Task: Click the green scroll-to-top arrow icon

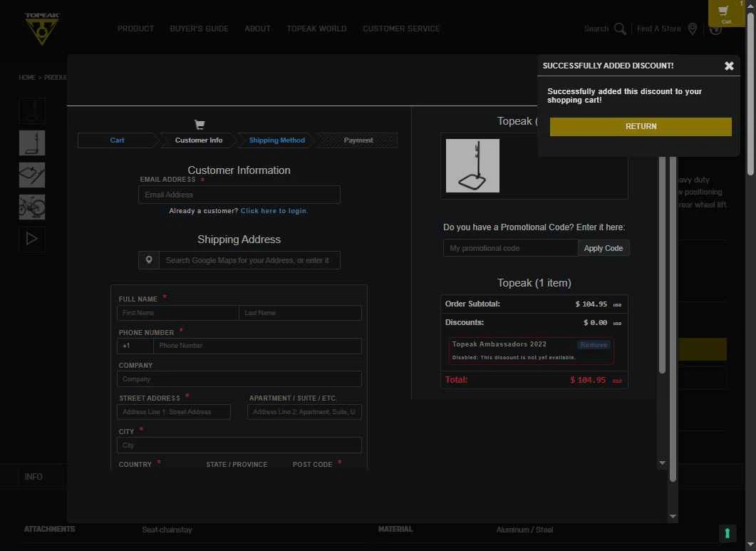Action: click(x=727, y=533)
